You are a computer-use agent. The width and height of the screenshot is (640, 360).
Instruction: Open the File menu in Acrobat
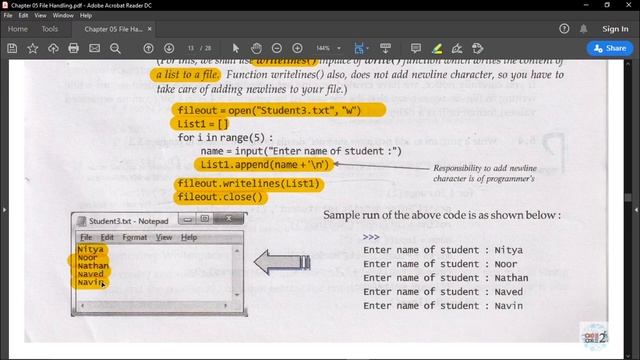(x=8, y=16)
